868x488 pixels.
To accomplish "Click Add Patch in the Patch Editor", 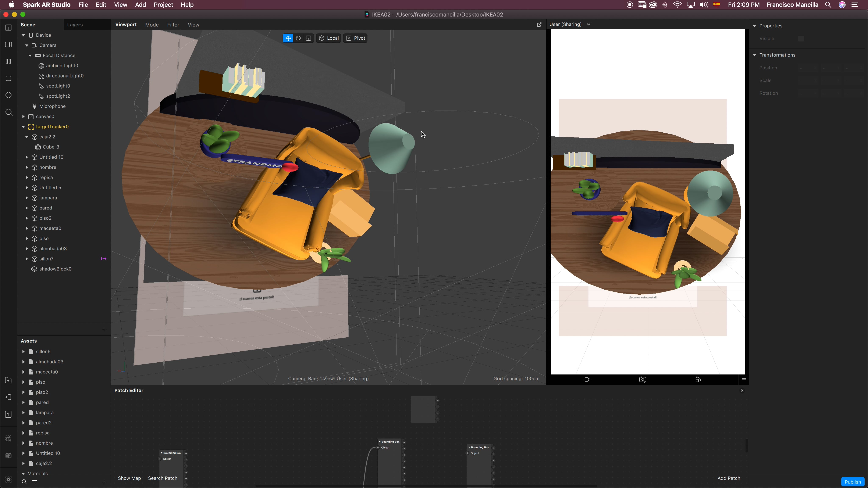I will click(729, 478).
